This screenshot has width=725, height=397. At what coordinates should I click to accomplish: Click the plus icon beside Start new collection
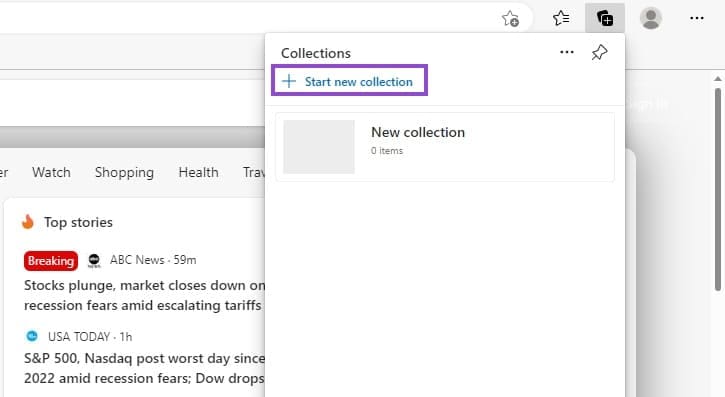coord(289,81)
